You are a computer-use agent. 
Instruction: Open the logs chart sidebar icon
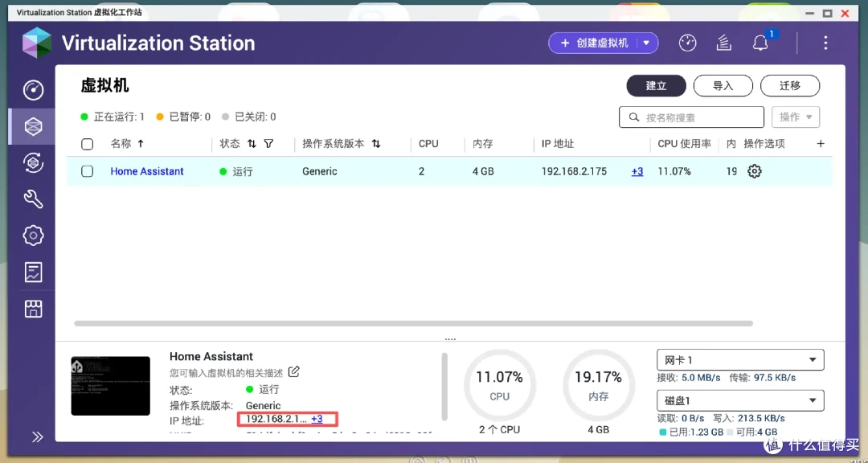(x=33, y=272)
